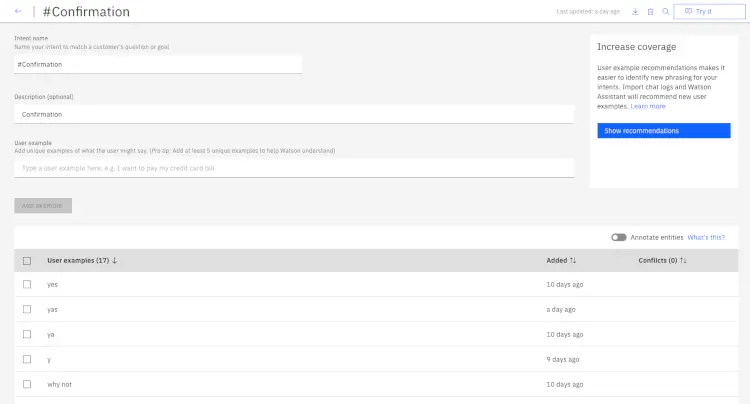Click the back arrow icon
The image size is (750, 404).
[18, 12]
